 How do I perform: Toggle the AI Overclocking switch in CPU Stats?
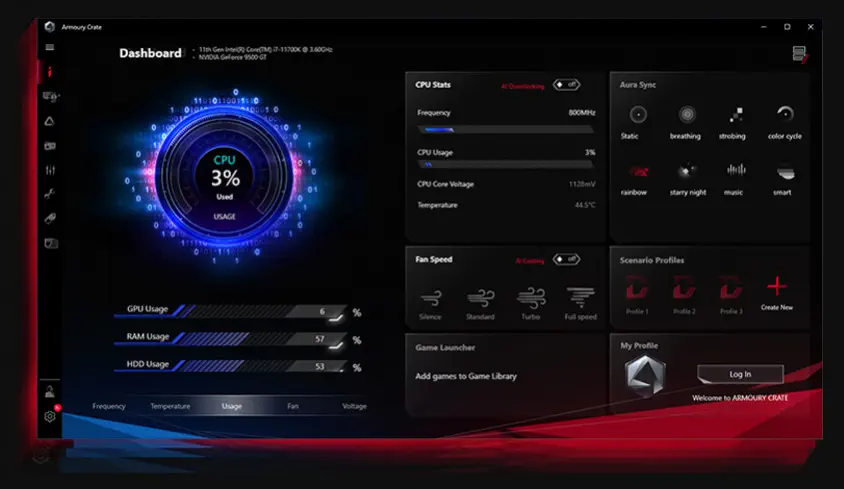pyautogui.click(x=566, y=85)
